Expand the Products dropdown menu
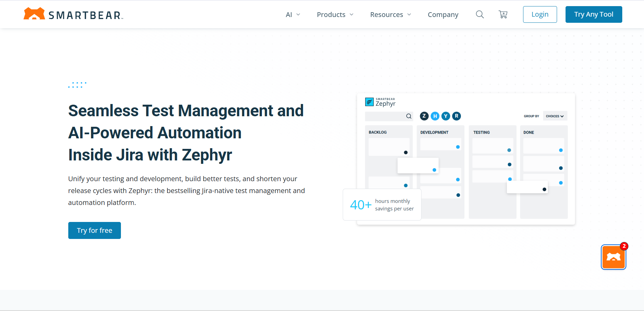Screen dimensions: 644x311 (335, 15)
